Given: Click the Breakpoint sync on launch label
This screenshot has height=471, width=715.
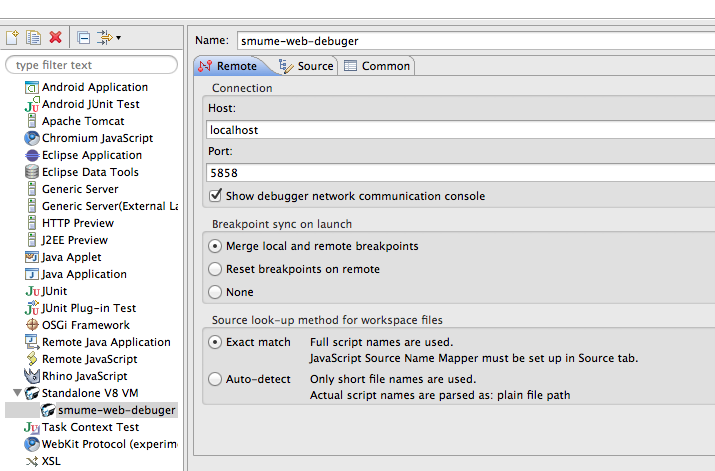Looking at the screenshot, I should click(x=282, y=224).
